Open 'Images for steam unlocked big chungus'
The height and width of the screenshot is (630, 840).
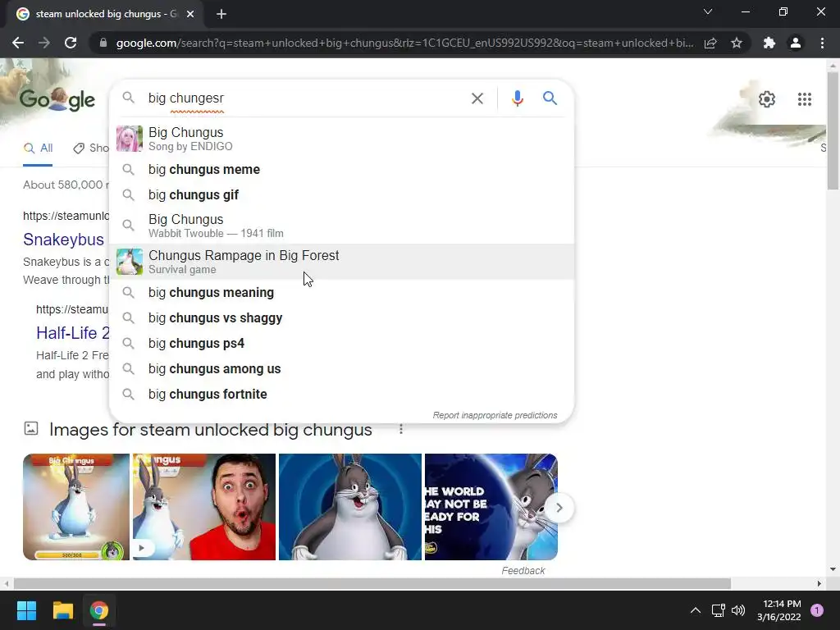(x=211, y=430)
